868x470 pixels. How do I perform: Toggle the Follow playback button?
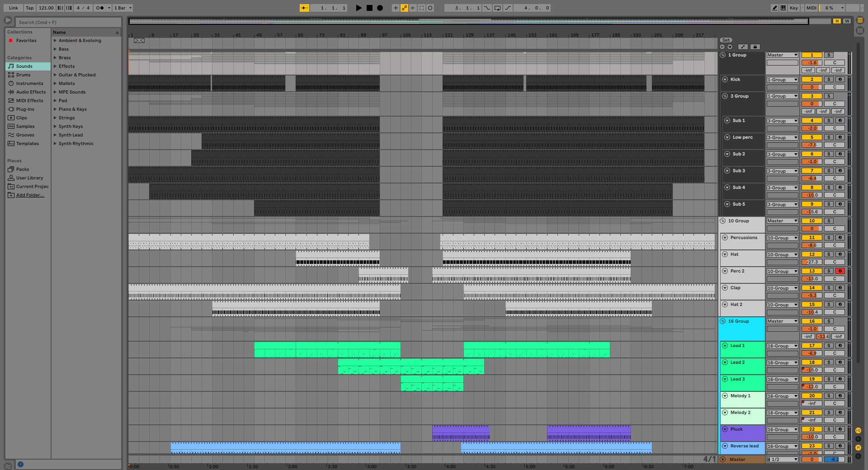click(305, 8)
